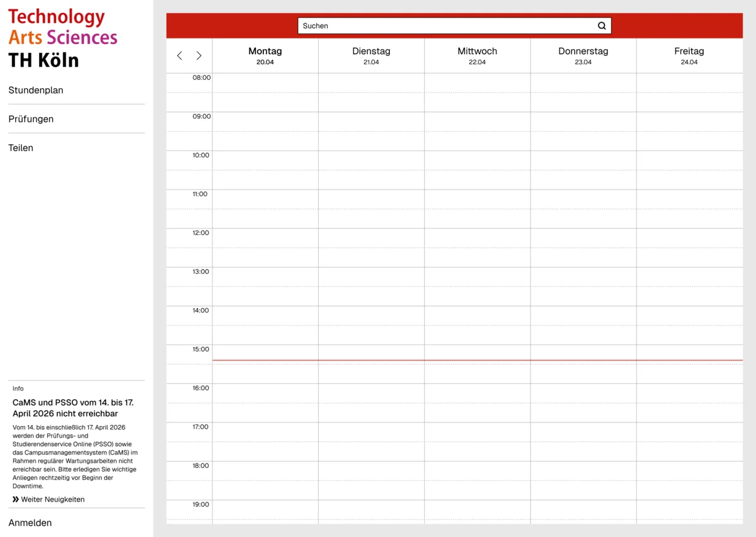This screenshot has height=537, width=756.
Task: Click the Mittwoch 12:00 time slot
Action: (477, 238)
